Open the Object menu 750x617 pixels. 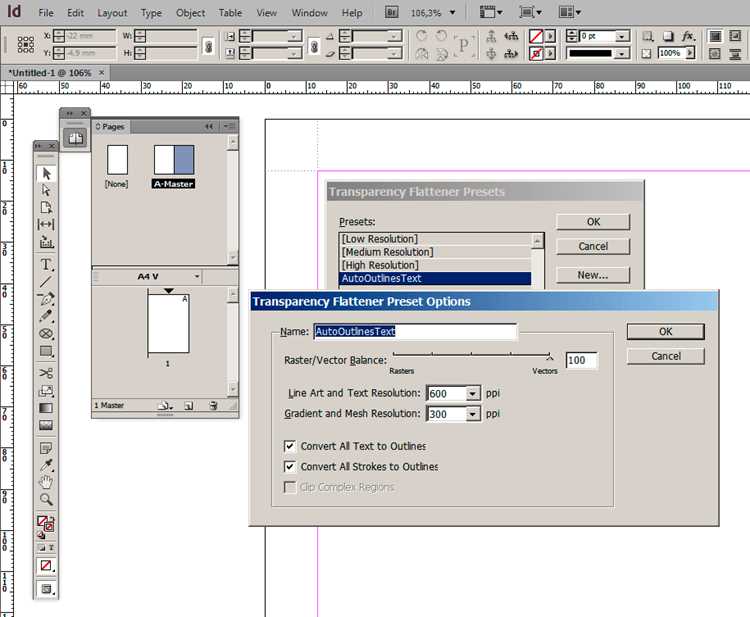[190, 13]
